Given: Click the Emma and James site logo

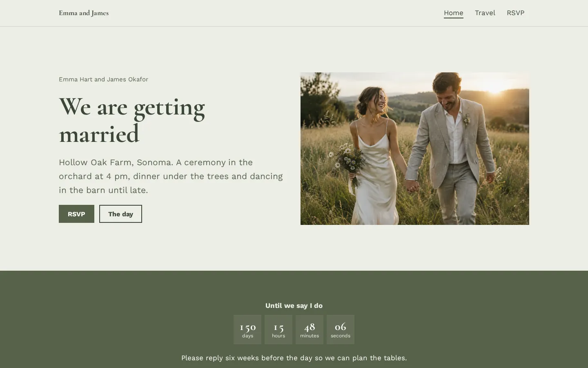Looking at the screenshot, I should (x=84, y=13).
